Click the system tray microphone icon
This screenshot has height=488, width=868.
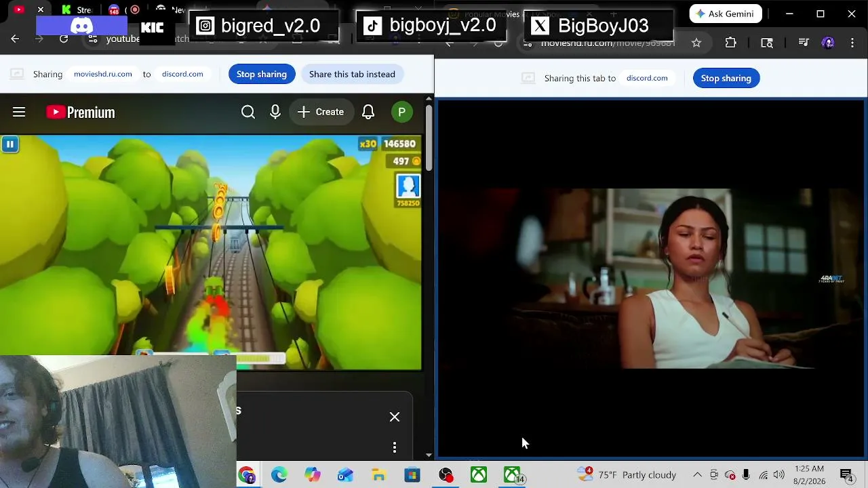click(746, 474)
